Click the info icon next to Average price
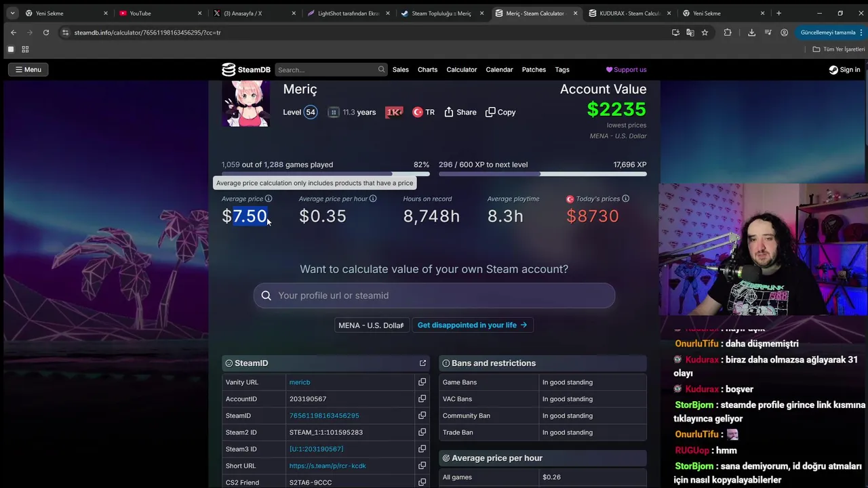This screenshot has height=488, width=868. tap(269, 199)
